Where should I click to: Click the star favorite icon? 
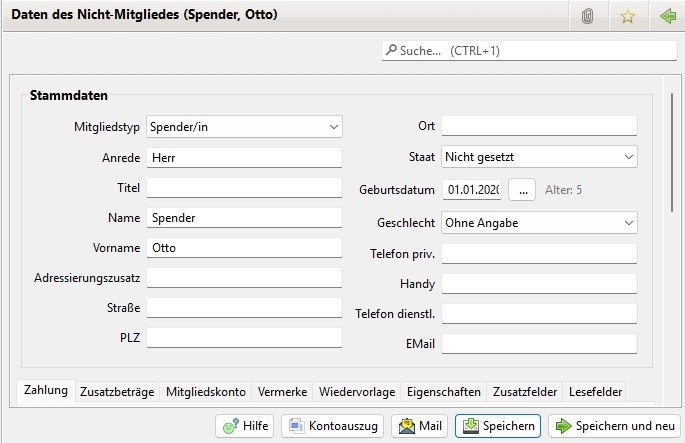coord(628,16)
